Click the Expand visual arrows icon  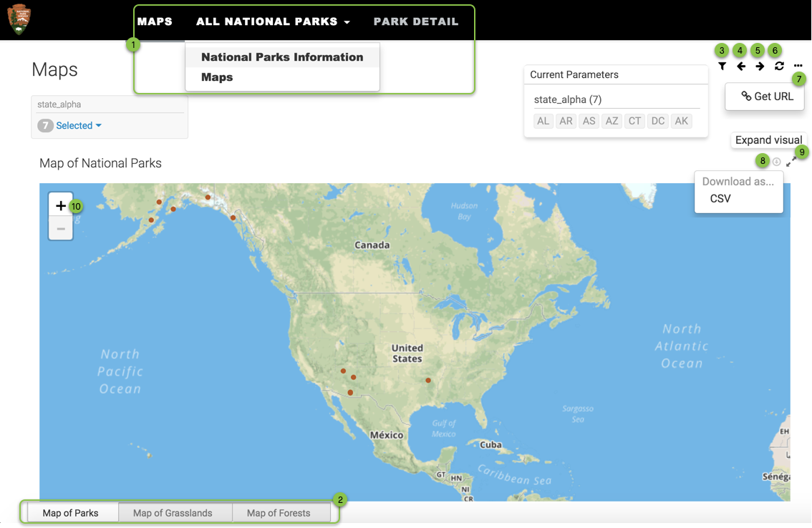point(791,162)
